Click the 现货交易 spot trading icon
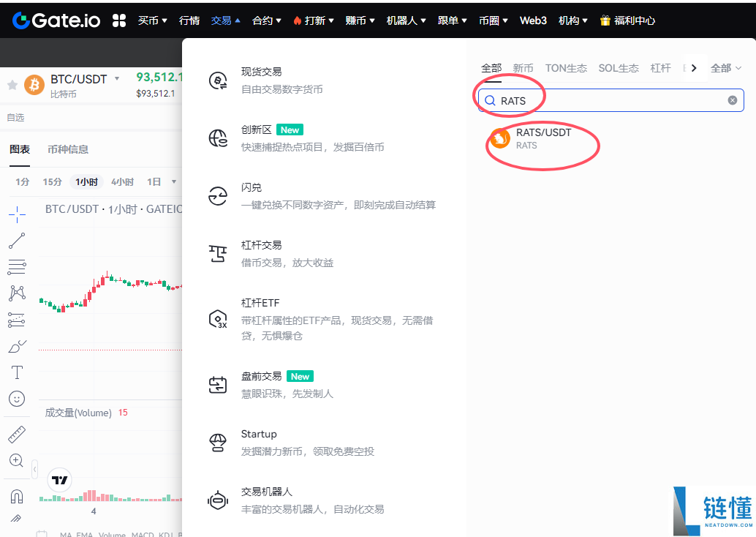Viewport: 756px width, 537px height. click(x=218, y=80)
